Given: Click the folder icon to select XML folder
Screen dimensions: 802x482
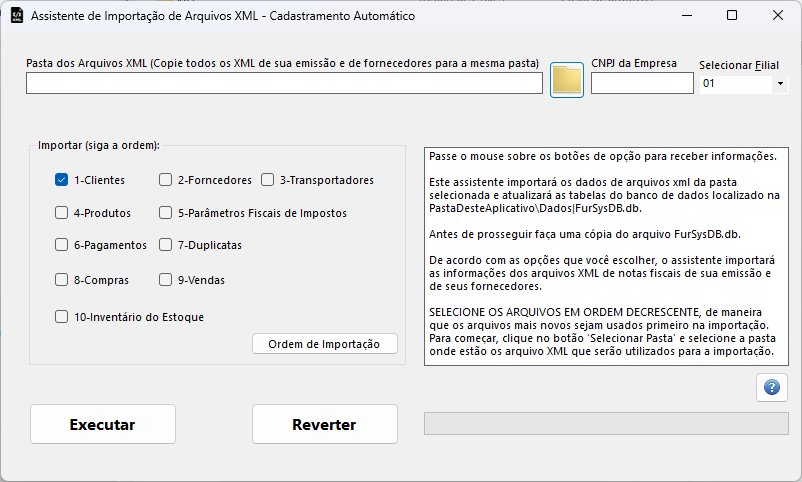Looking at the screenshot, I should pyautogui.click(x=567, y=80).
